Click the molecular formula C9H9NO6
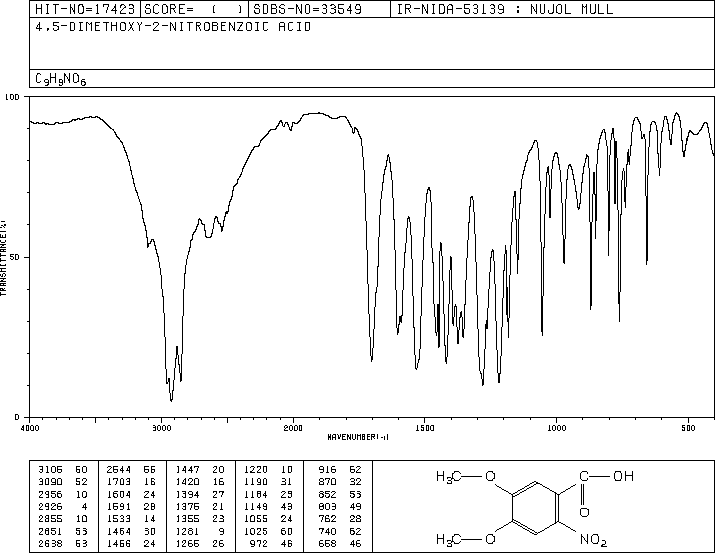Screen dimensions: 715x553 [x=60, y=79]
